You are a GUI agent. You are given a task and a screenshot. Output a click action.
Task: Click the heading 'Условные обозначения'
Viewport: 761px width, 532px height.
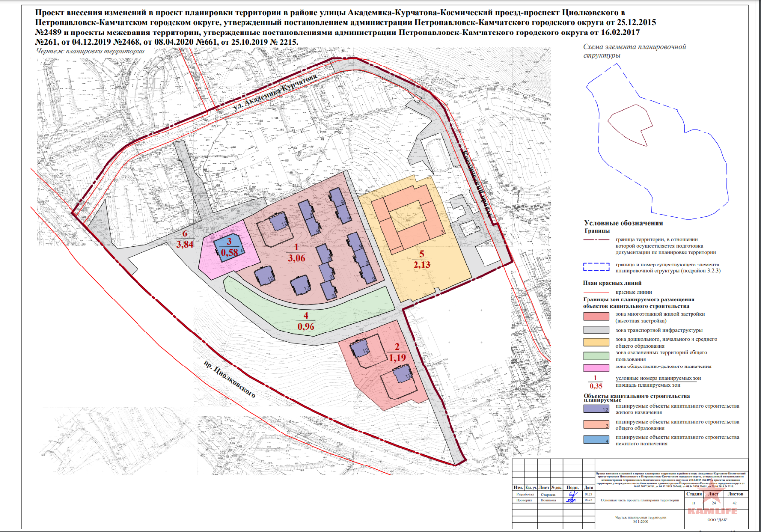(623, 223)
